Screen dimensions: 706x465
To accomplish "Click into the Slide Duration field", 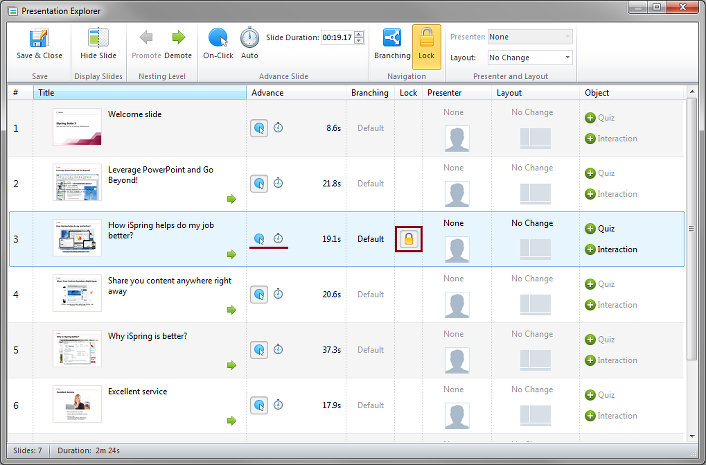I will pos(337,37).
